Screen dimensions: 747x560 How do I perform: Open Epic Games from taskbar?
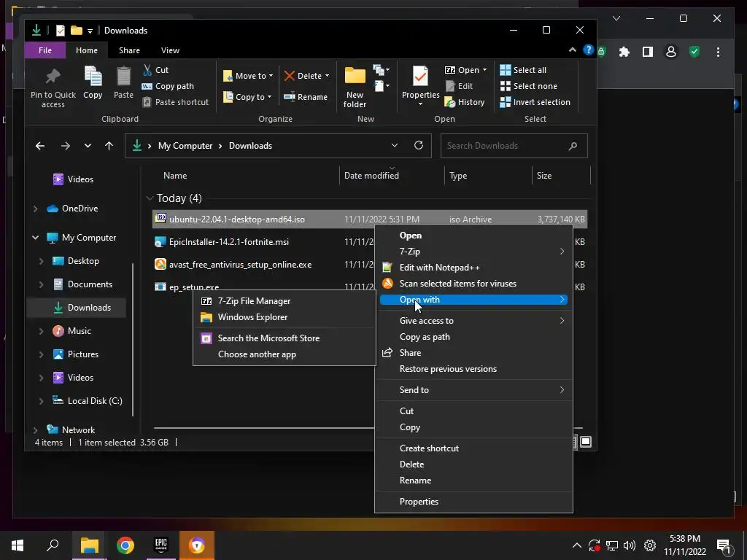pyautogui.click(x=161, y=545)
